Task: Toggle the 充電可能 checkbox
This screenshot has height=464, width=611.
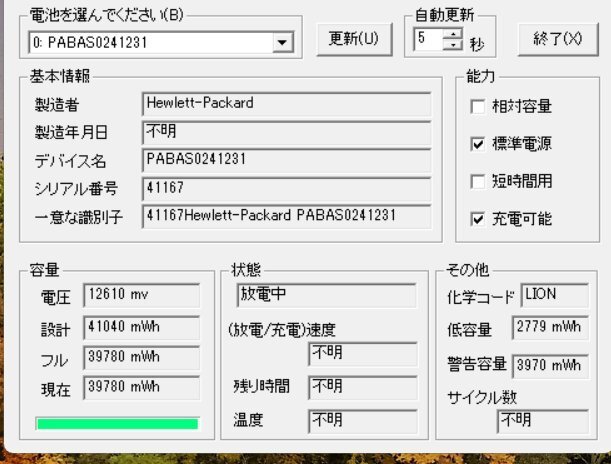Action: point(478,219)
